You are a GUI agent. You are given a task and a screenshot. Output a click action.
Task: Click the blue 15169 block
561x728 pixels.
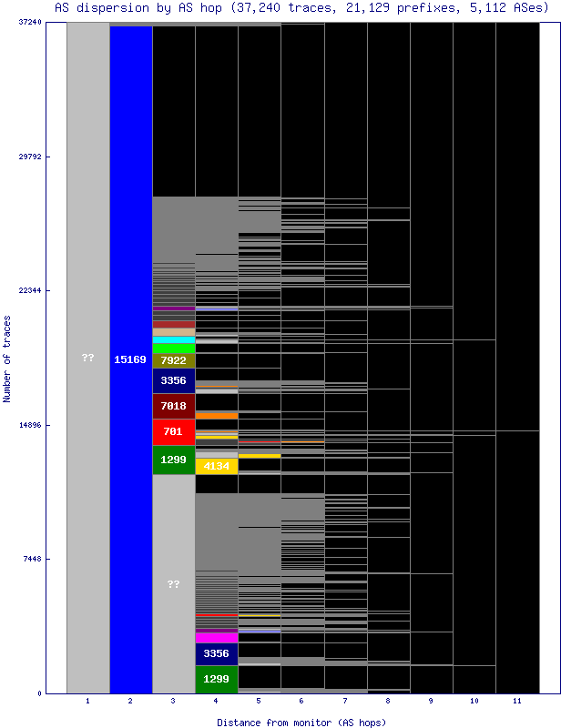click(130, 359)
